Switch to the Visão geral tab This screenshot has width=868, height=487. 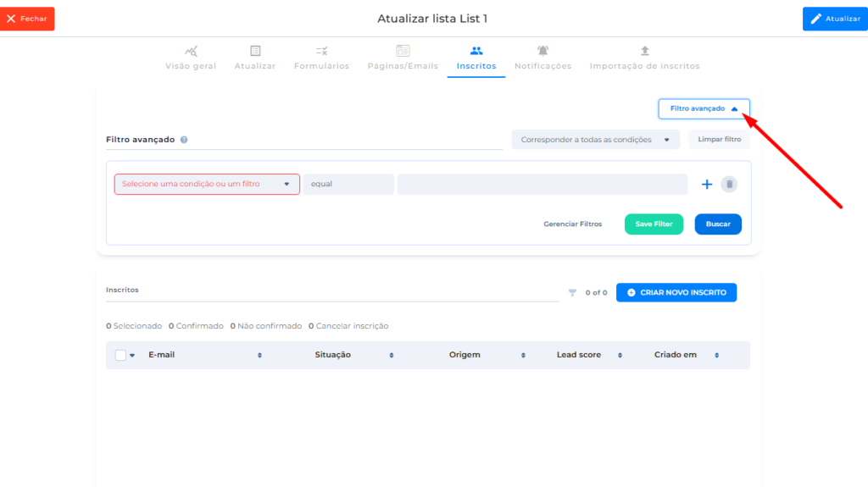click(x=191, y=58)
